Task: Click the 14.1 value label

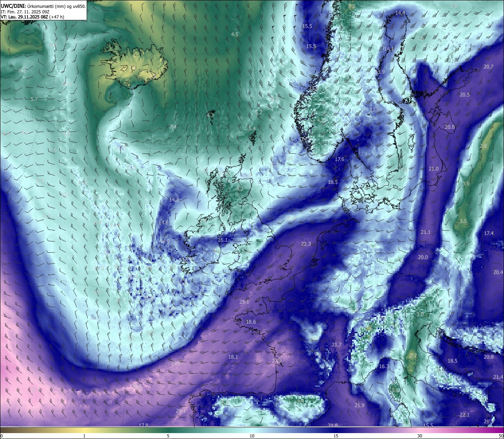Action: click(x=389, y=49)
